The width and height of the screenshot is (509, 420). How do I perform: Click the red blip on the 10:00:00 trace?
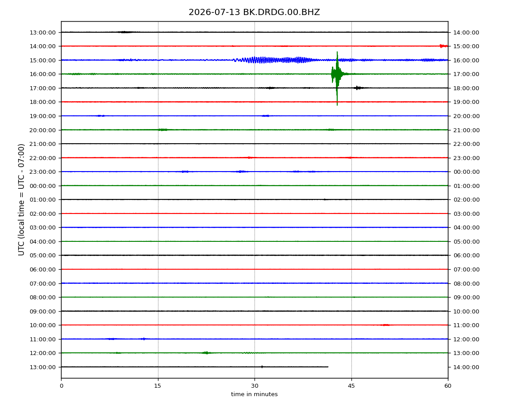[x=385, y=325]
